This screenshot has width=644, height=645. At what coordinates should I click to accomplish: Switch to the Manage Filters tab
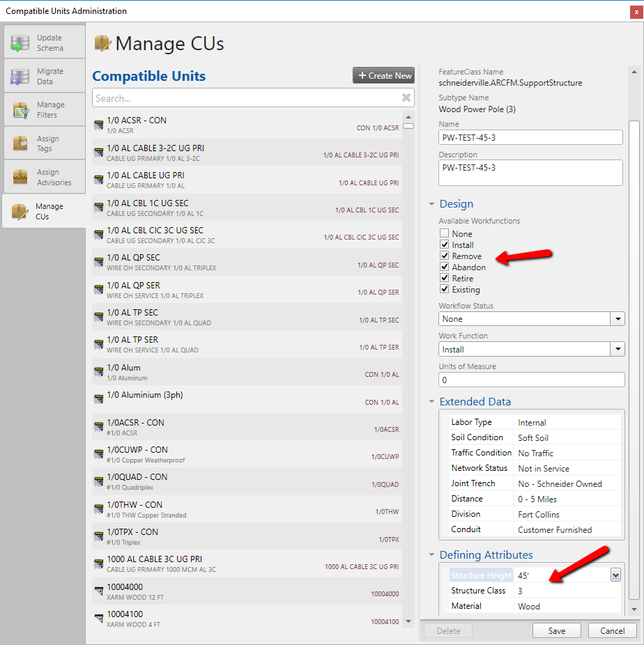coord(22,109)
